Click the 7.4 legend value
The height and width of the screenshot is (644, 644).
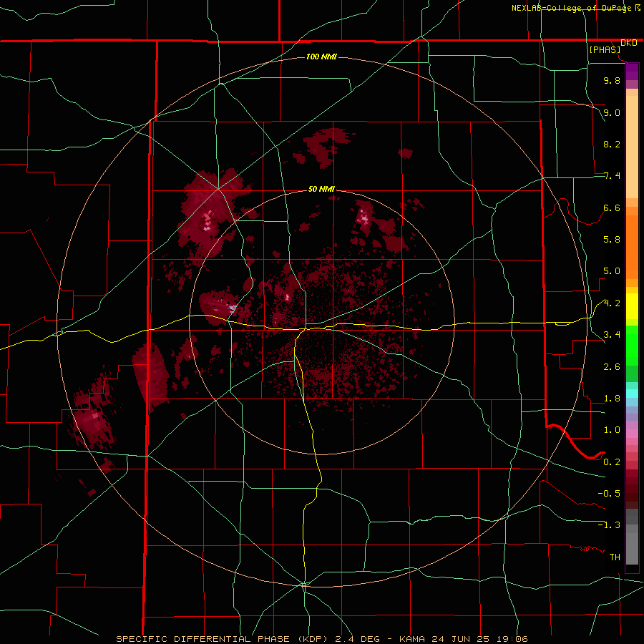coord(612,176)
